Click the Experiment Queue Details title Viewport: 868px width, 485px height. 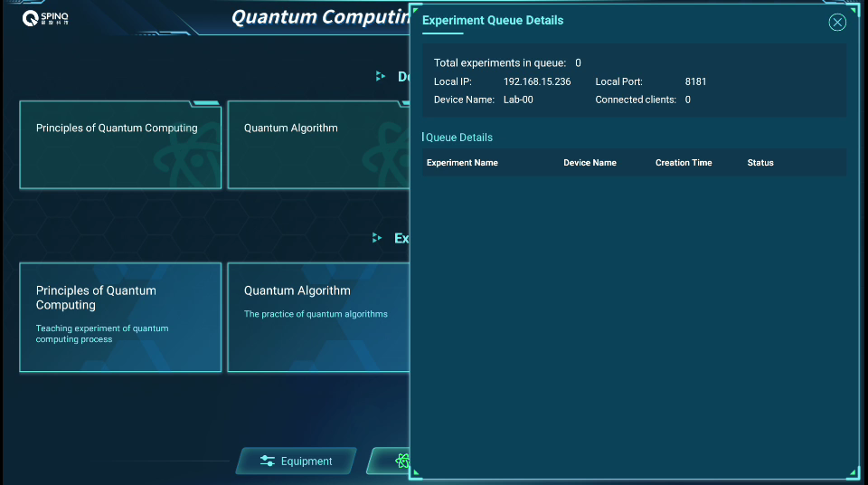point(493,20)
